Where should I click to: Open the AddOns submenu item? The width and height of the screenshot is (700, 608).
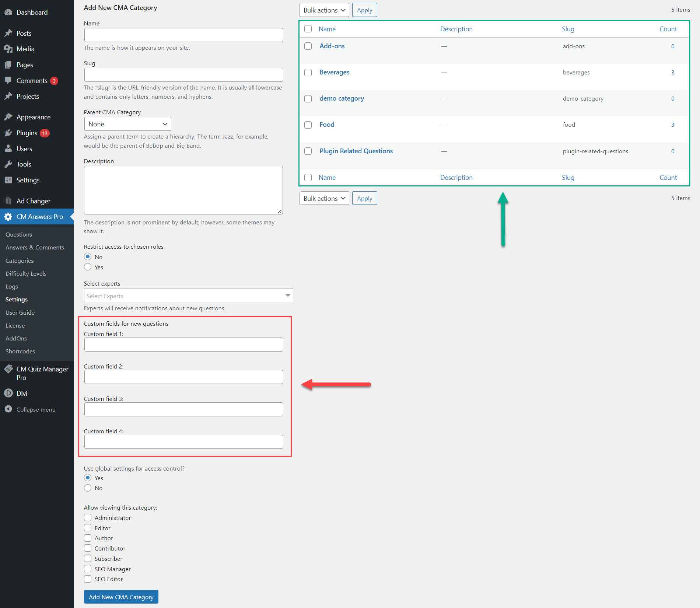[16, 338]
